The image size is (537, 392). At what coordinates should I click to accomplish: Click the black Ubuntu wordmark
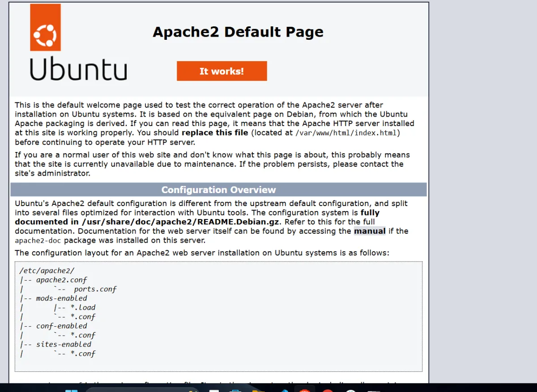[x=78, y=69]
